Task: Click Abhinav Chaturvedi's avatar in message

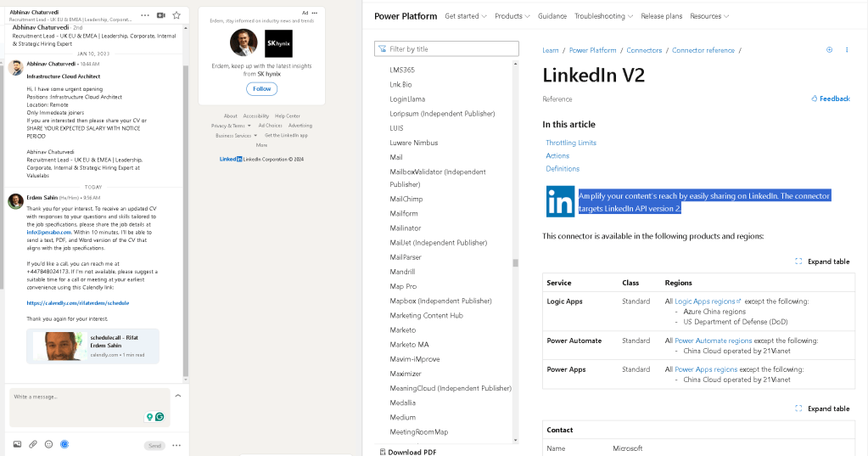Action: (x=15, y=68)
